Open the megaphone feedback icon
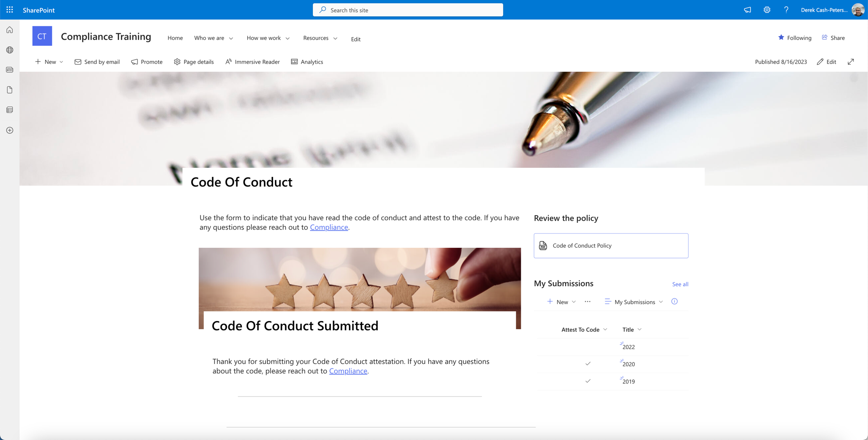Image resolution: width=868 pixels, height=440 pixels. (x=747, y=9)
